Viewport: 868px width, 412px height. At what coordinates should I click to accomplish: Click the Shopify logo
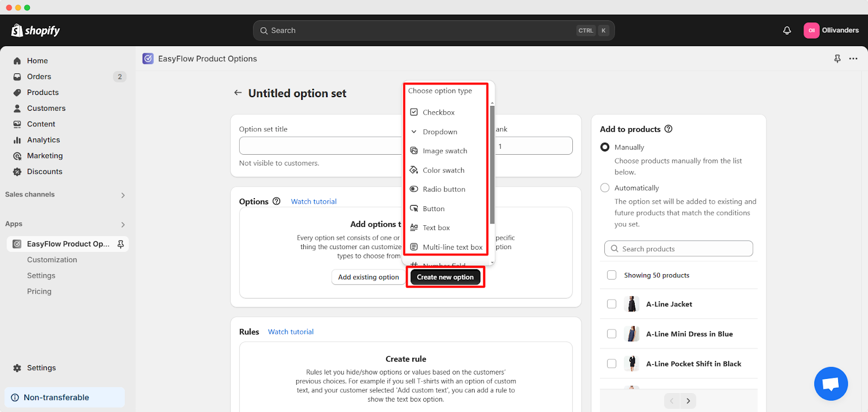pyautogui.click(x=35, y=30)
